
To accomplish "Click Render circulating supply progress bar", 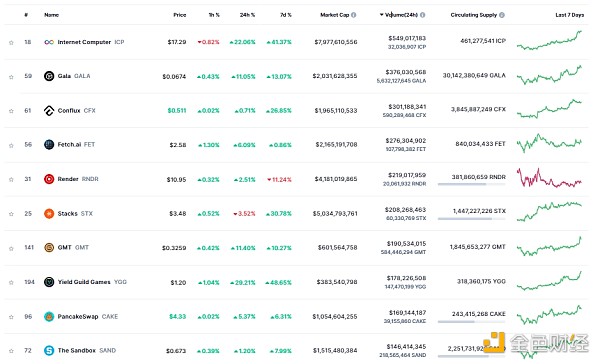I will click(471, 184).
